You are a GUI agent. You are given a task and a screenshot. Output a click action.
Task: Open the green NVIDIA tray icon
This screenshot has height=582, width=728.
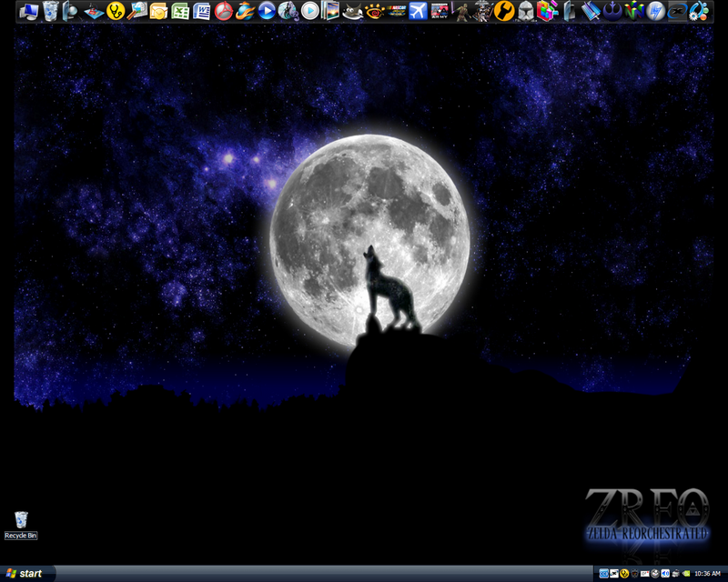(686, 574)
